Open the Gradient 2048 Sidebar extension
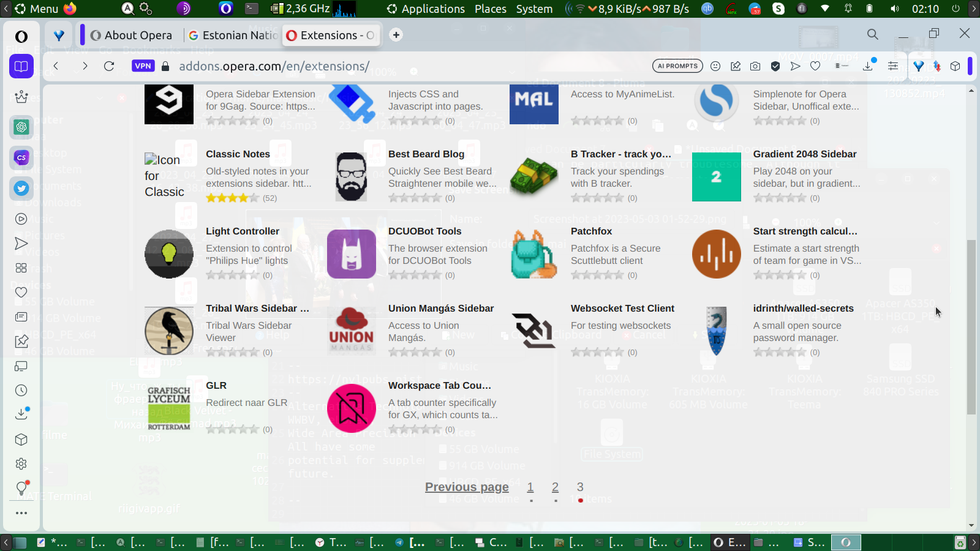980x551 pixels. coord(805,154)
